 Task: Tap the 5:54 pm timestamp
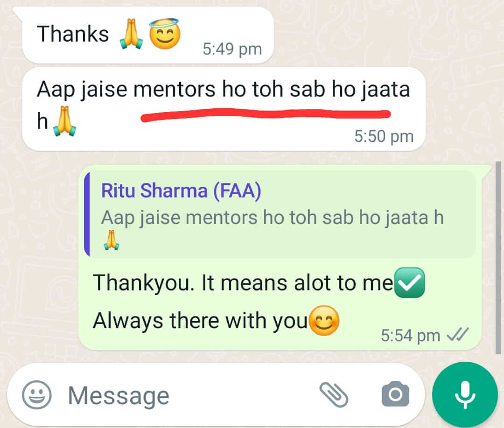[x=411, y=336]
